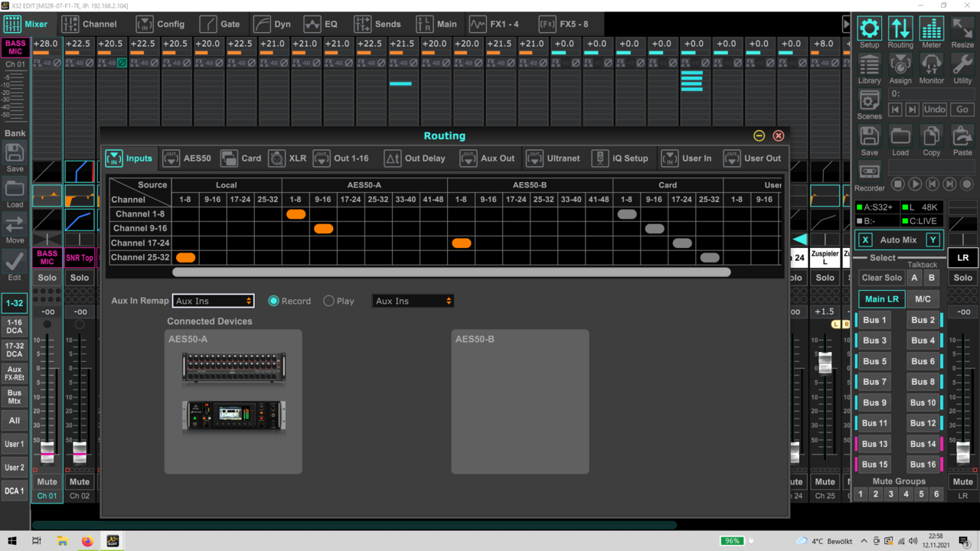Select the Play radio button

329,301
